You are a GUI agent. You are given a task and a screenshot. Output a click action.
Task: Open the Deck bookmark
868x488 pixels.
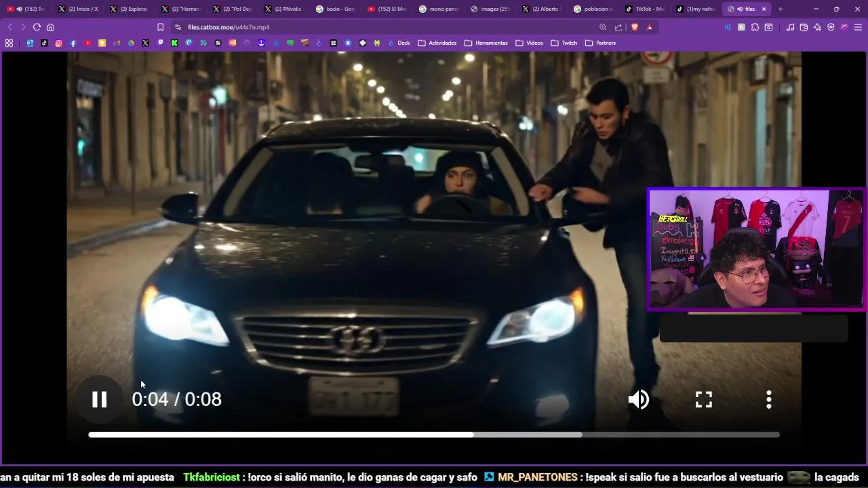point(399,43)
